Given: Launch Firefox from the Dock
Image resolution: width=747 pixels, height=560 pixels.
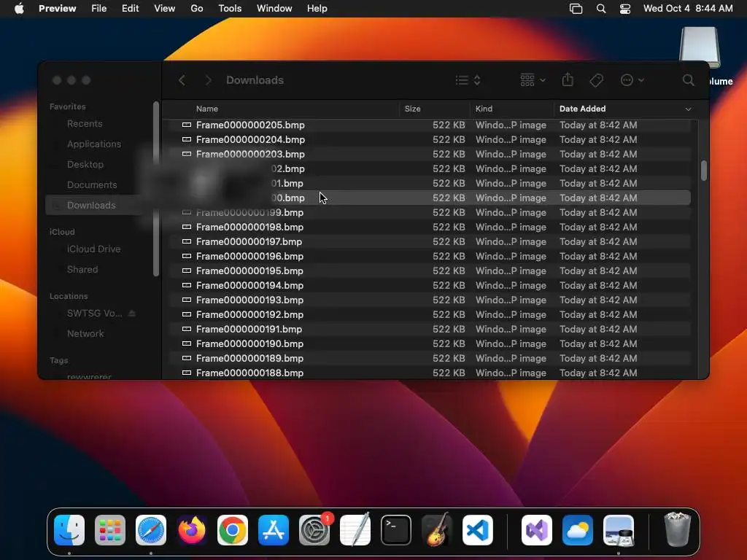Looking at the screenshot, I should [192, 530].
